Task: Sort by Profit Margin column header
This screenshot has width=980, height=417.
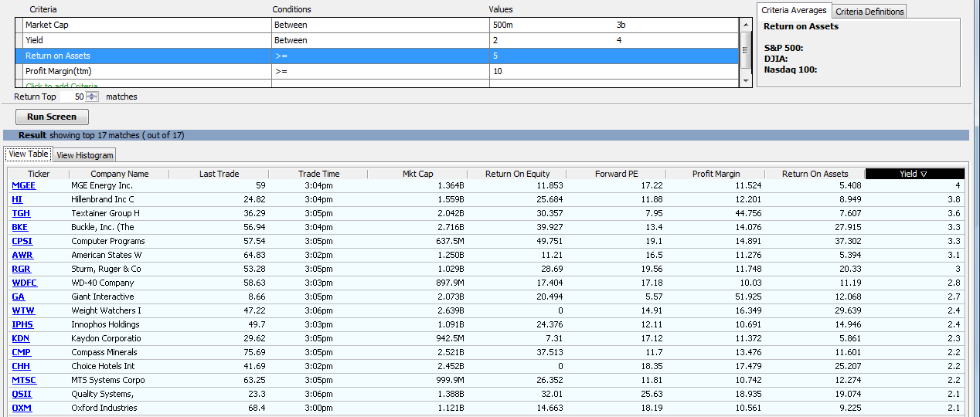Action: click(716, 174)
